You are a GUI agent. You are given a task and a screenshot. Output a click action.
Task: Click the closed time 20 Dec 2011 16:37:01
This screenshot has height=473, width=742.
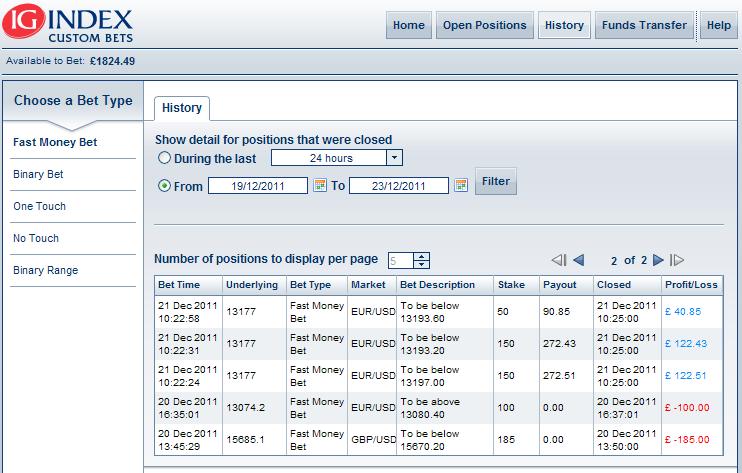(x=627, y=408)
